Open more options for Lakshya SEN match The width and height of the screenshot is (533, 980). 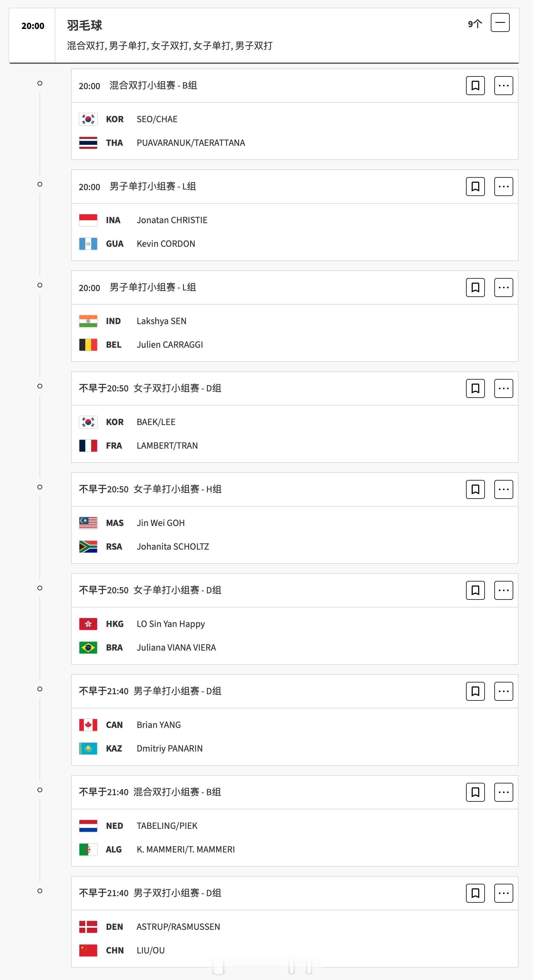[503, 287]
